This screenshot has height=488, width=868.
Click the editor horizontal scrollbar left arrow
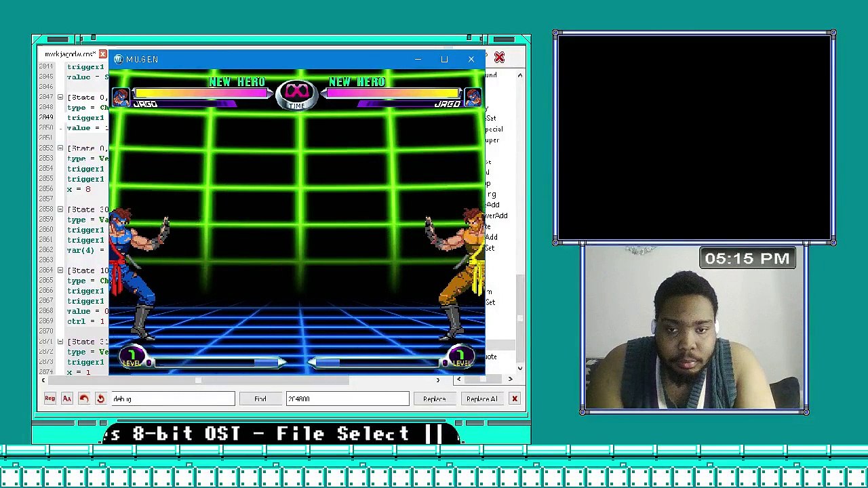click(x=44, y=380)
